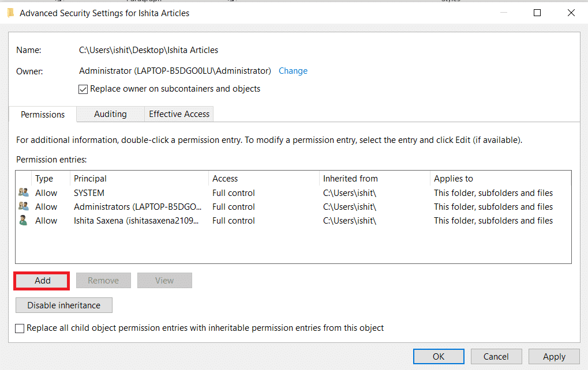Image resolution: width=588 pixels, height=370 pixels.
Task: Enable Replace owner on subcontainers and objects
Action: 83,89
